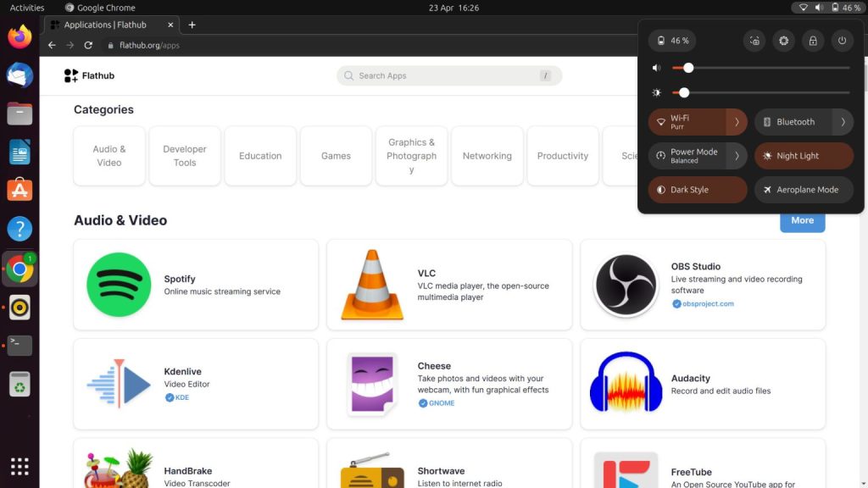Click the speaker icon to mute volume
868x488 pixels.
[x=657, y=68]
